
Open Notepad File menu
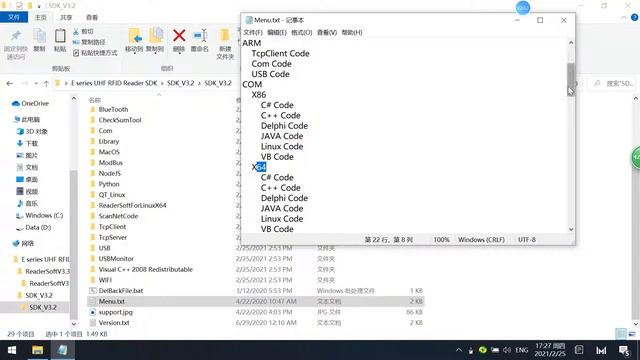click(253, 32)
